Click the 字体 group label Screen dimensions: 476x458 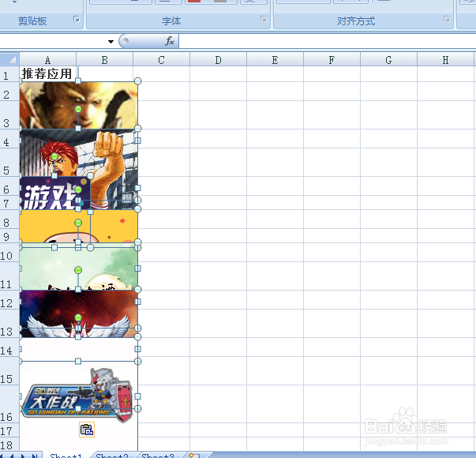tap(171, 21)
